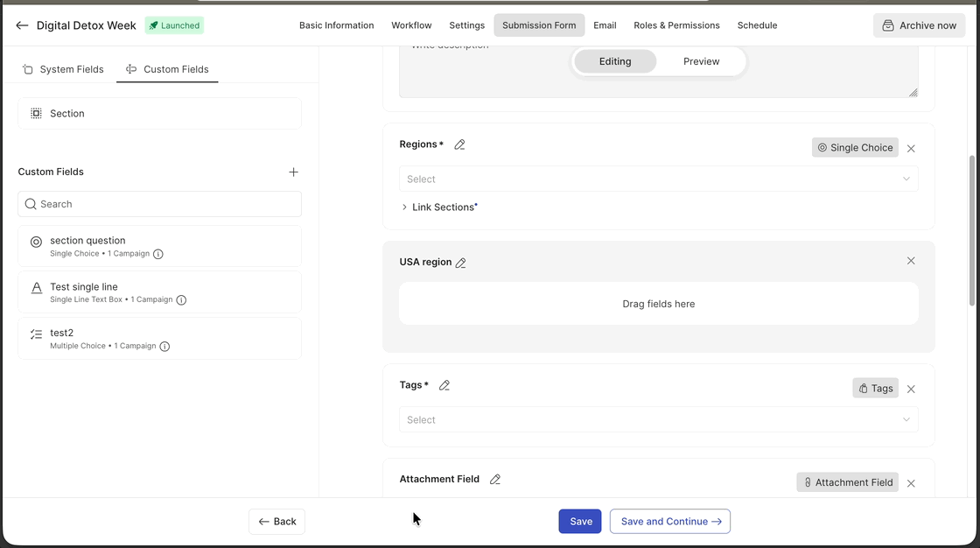Viewport: 980px width, 548px height.
Task: Click the Archive now button
Action: point(919,25)
